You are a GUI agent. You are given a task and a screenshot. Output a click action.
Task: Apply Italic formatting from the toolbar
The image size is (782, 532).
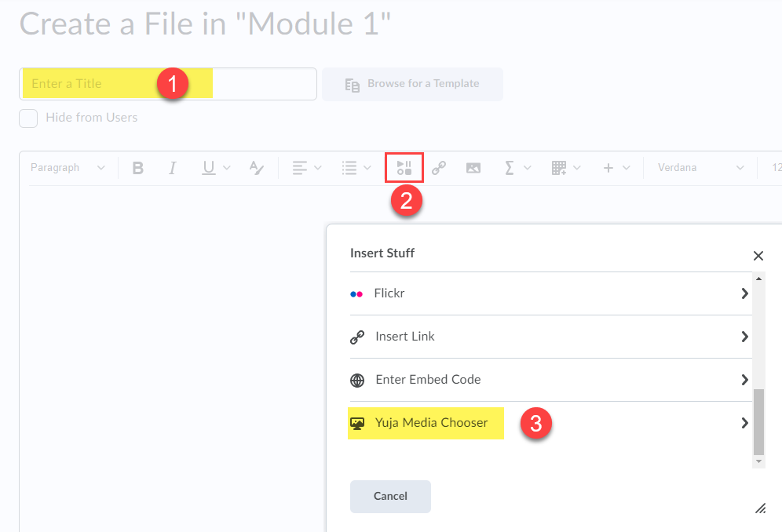click(x=172, y=168)
